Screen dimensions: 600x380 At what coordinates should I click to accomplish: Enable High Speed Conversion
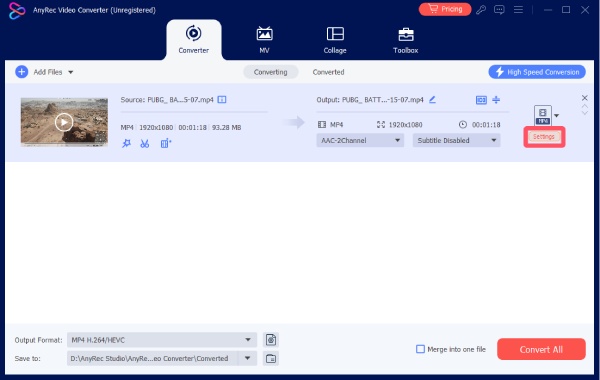[537, 72]
